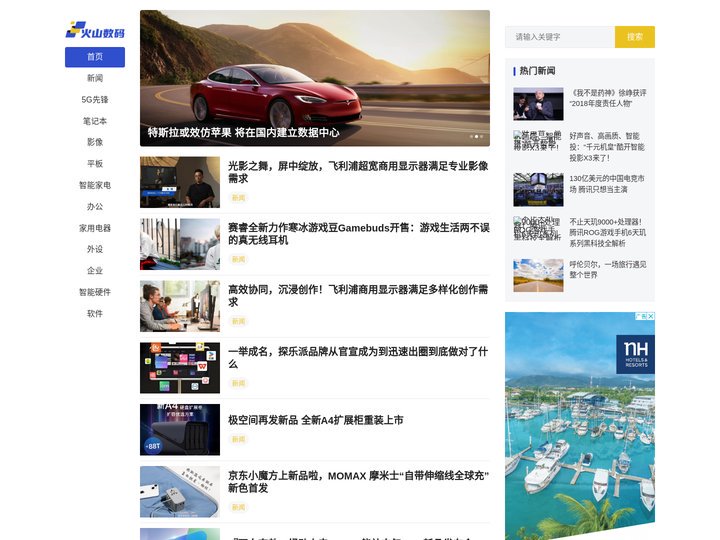Open thumbnail of 光影之舞 Philips article
Screen dimensions: 720x540
pyautogui.click(x=180, y=182)
